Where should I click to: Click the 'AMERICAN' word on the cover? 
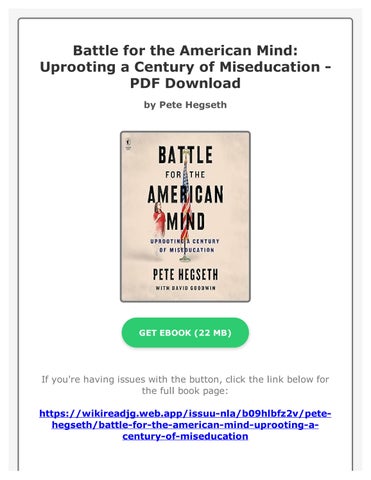[x=185, y=195]
